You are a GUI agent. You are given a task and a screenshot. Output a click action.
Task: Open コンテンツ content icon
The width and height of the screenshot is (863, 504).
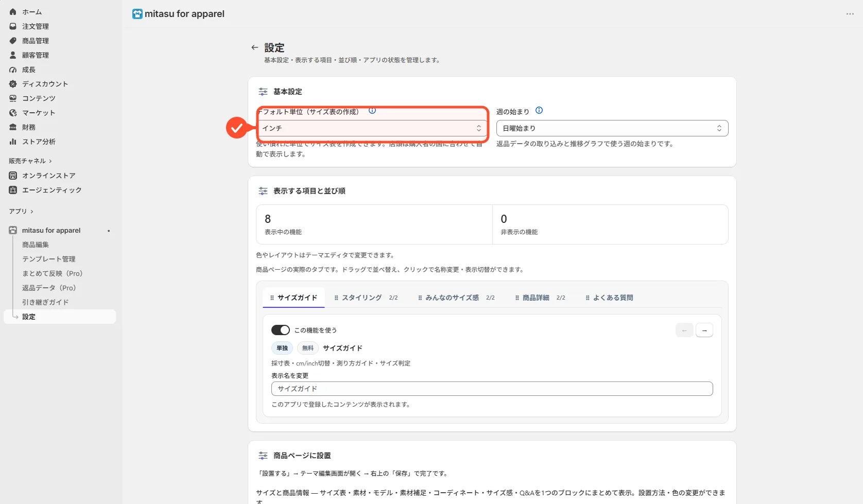pyautogui.click(x=13, y=98)
